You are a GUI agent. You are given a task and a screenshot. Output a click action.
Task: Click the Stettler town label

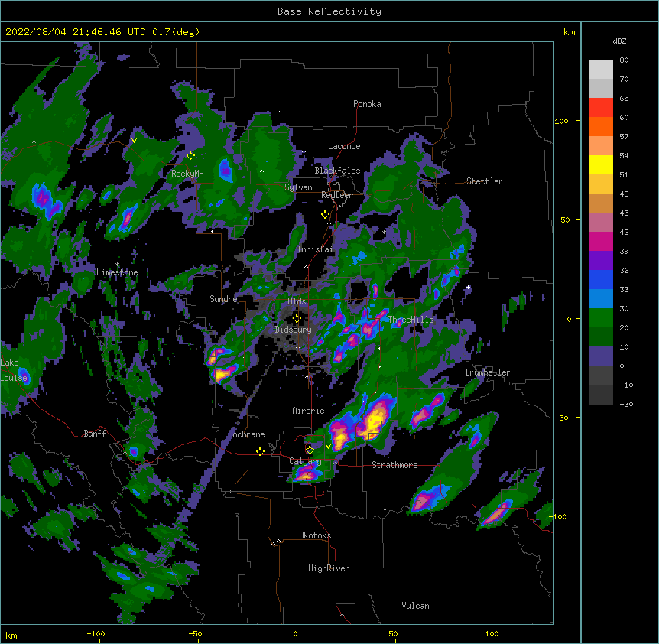tap(485, 181)
